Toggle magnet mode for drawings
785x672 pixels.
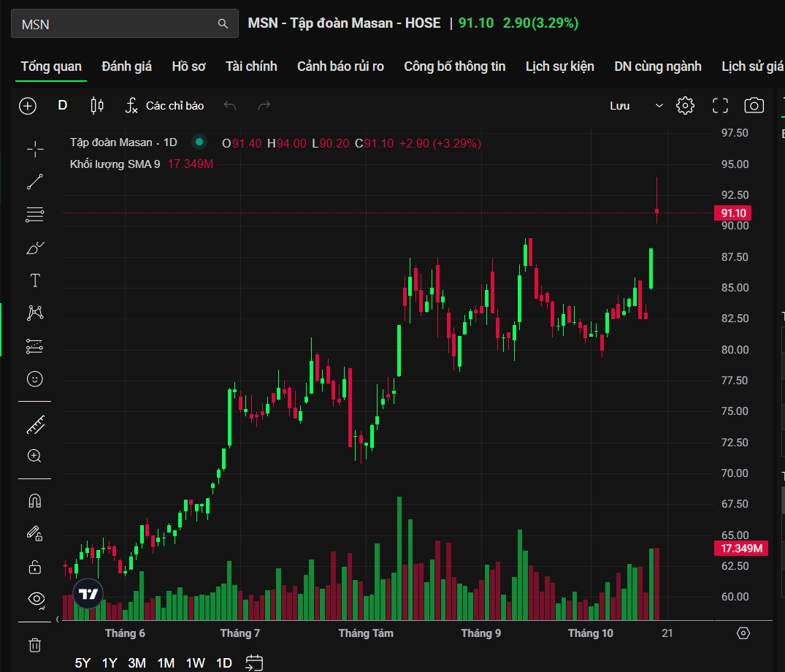tap(35, 501)
